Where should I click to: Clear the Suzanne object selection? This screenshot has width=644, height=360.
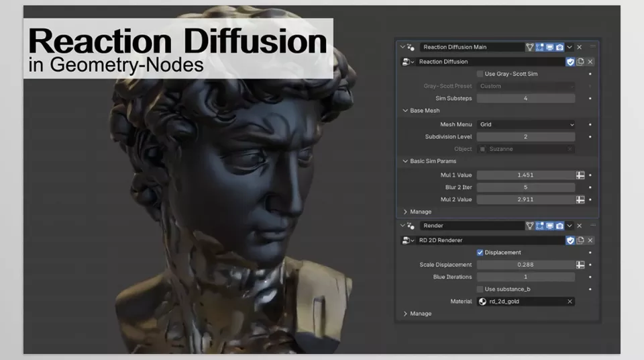point(570,149)
